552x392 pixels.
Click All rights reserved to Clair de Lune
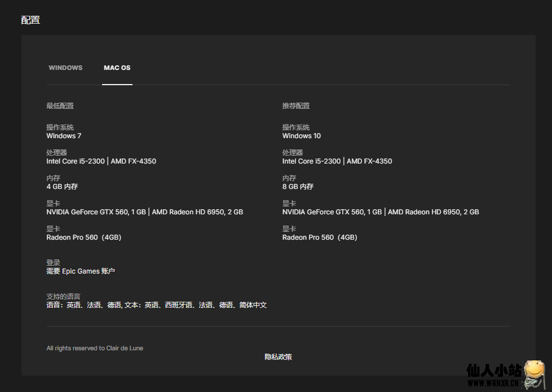pos(95,348)
